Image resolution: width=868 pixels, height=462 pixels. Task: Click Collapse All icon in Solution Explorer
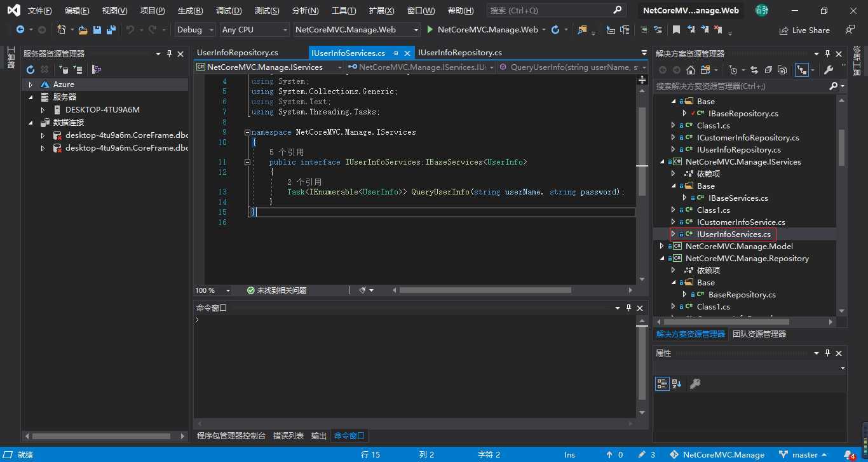coord(768,70)
